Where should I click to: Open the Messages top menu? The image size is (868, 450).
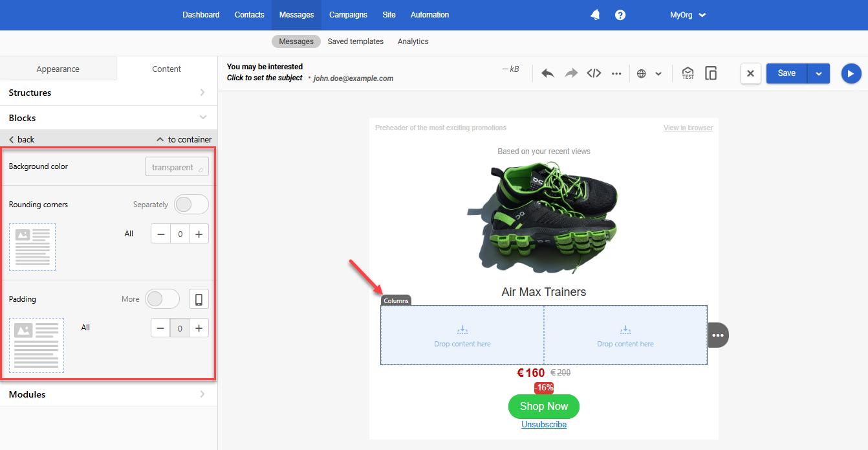tap(296, 15)
